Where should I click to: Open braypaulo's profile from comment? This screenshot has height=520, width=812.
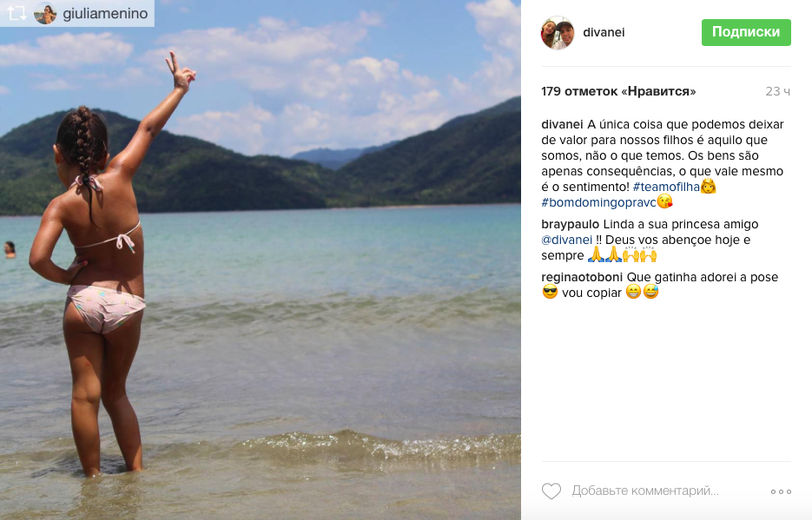[570, 224]
